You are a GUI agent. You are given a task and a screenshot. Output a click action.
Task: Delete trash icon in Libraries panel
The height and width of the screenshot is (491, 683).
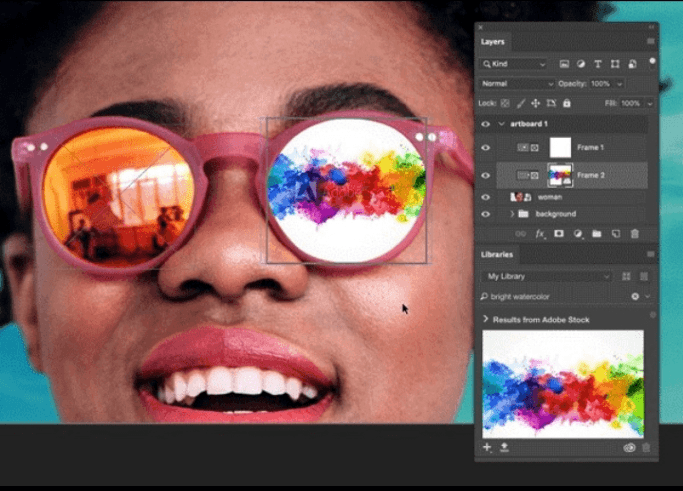646,447
